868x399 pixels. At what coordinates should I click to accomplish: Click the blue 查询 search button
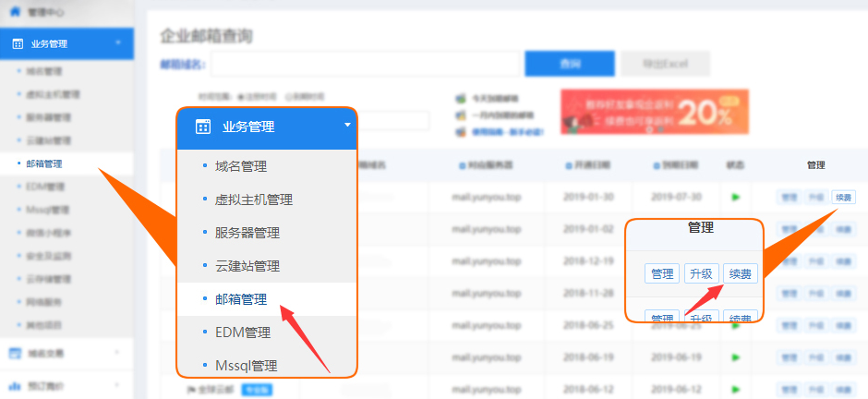tap(569, 64)
